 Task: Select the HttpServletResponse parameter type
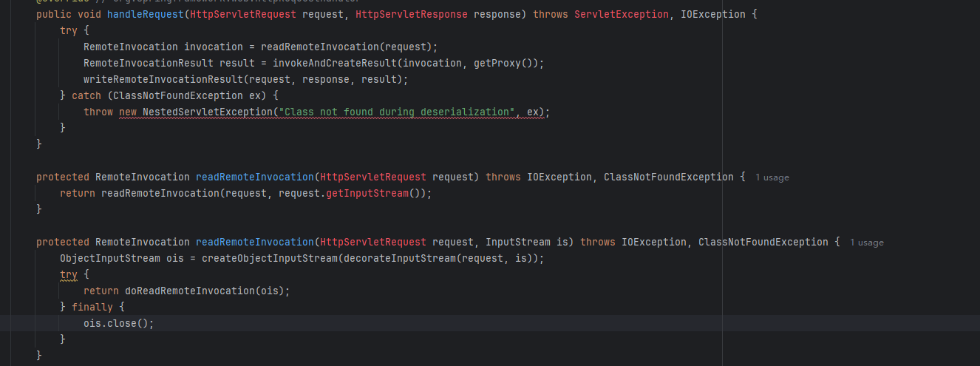coord(412,14)
